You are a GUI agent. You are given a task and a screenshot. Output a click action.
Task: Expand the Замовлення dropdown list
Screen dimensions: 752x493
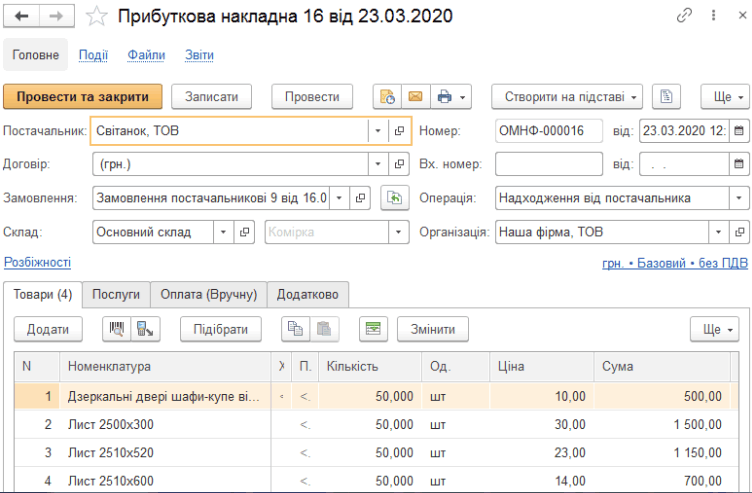(x=339, y=198)
